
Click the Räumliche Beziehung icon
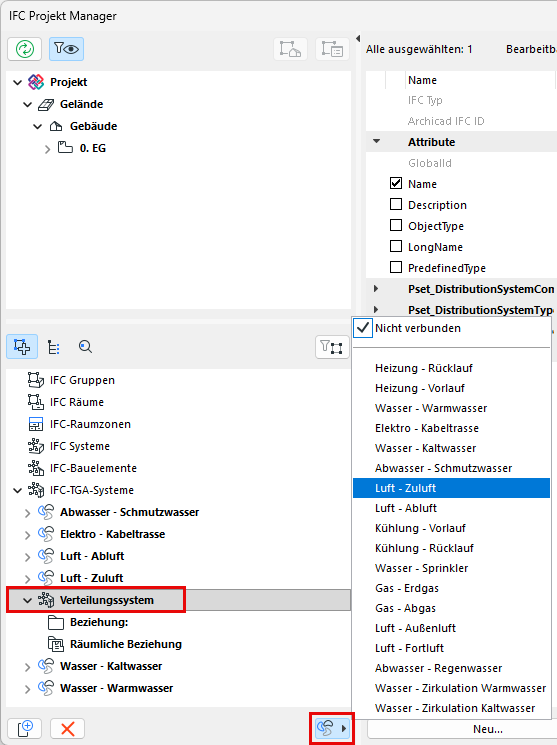(56, 644)
